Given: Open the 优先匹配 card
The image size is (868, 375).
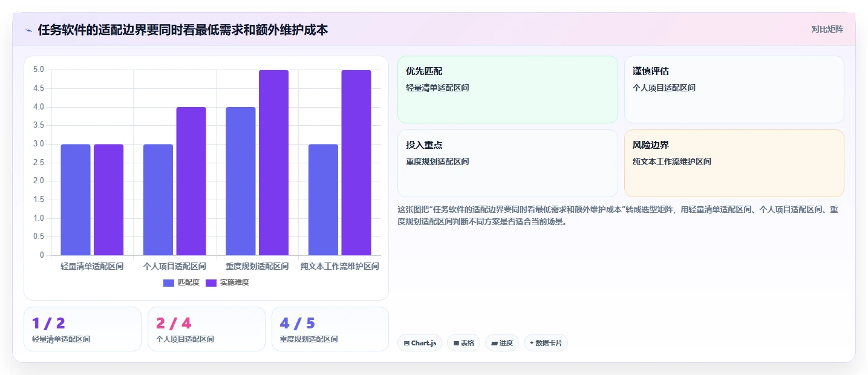Looking at the screenshot, I should 507,90.
